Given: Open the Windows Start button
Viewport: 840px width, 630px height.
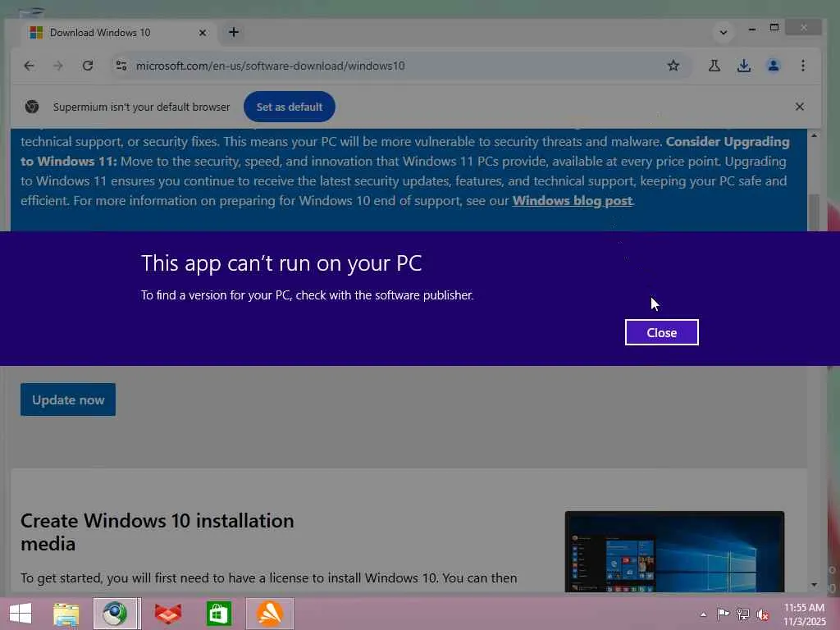Looking at the screenshot, I should 21,614.
